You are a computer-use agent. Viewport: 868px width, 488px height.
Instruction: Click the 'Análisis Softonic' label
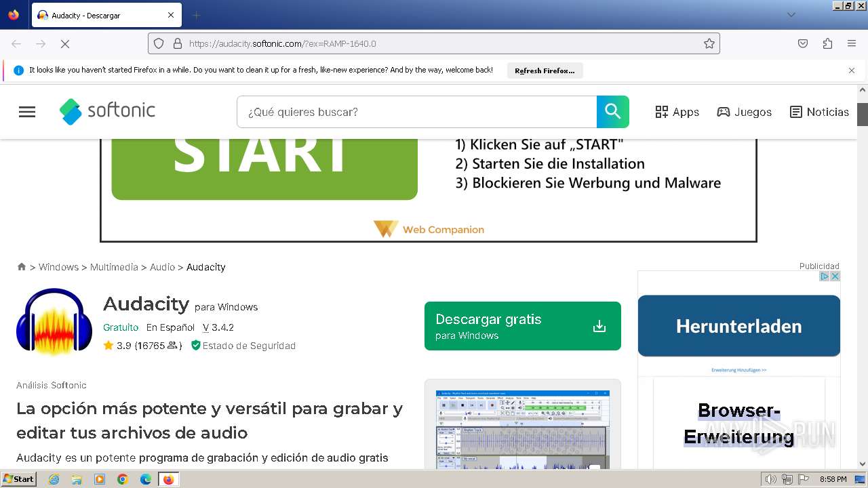tap(52, 385)
